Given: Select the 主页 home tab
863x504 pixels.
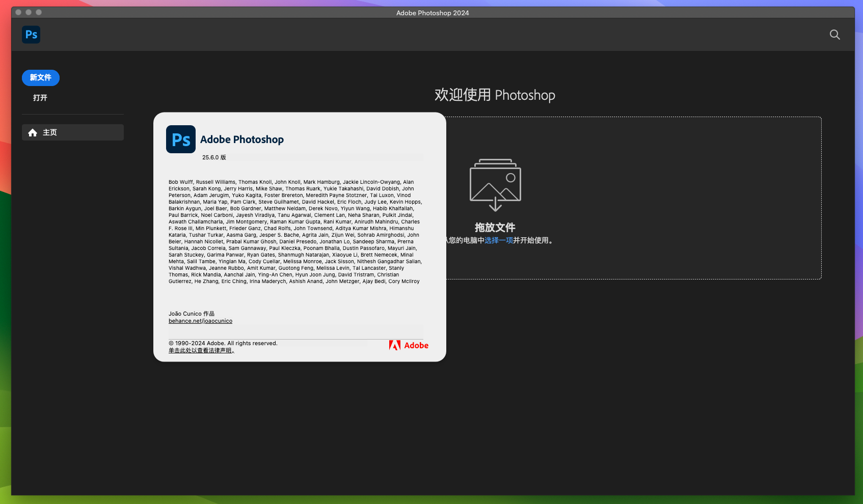Looking at the screenshot, I should pyautogui.click(x=73, y=132).
